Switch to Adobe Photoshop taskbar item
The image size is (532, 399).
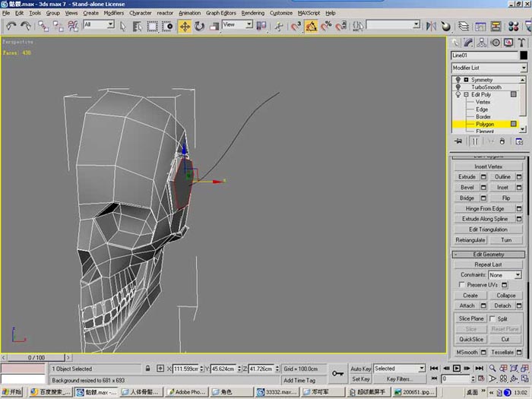click(x=187, y=392)
